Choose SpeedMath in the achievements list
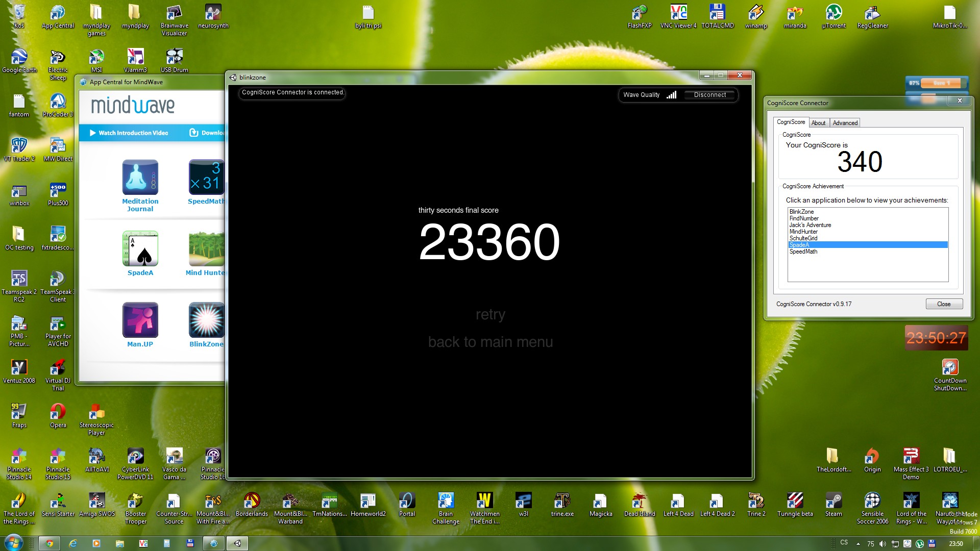This screenshot has height=551, width=980. click(x=803, y=252)
